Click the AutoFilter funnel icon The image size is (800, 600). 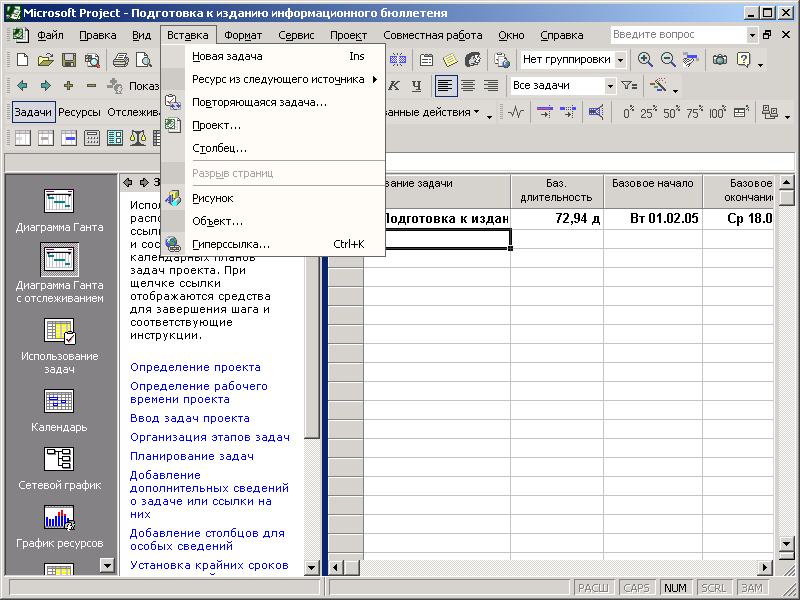pos(629,86)
